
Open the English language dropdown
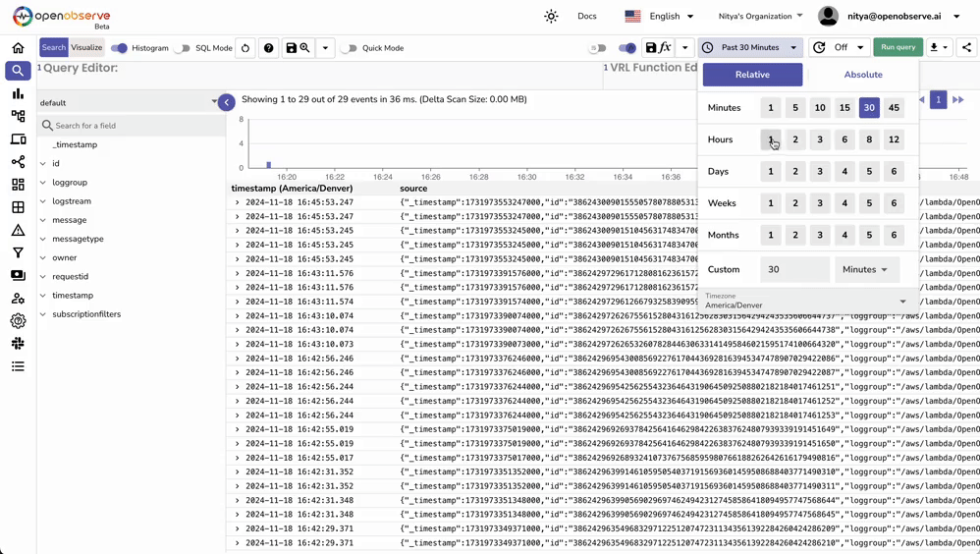pos(659,17)
